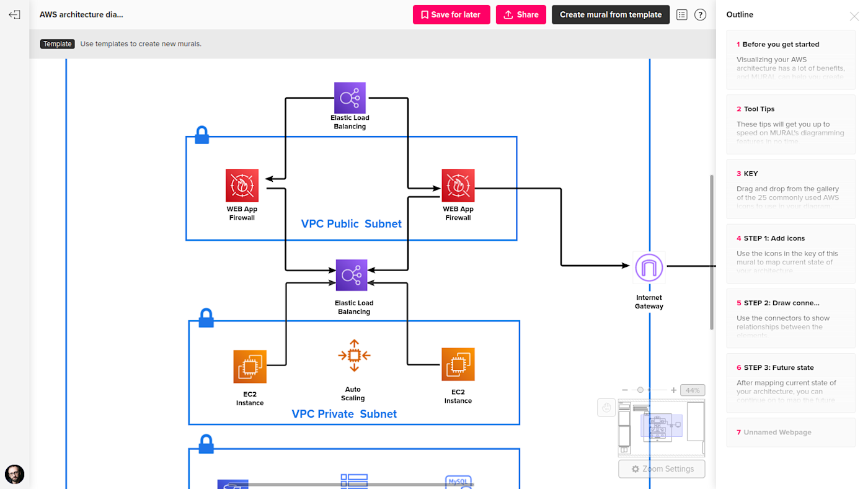Image resolution: width=868 pixels, height=489 pixels.
Task: Click the user avatar photo
Action: pyautogui.click(x=15, y=475)
